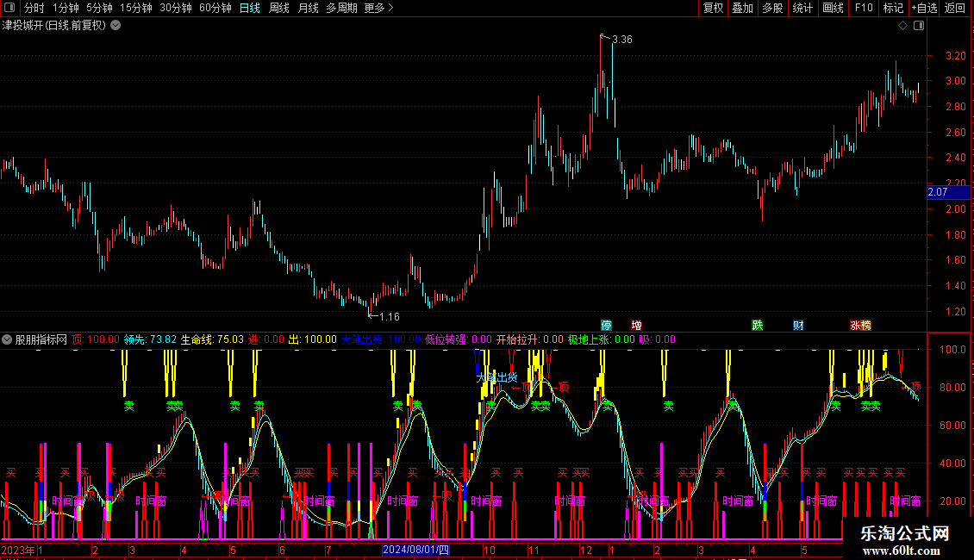Click the 3.36 high price annotation
The width and height of the screenshot is (974, 560).
coord(621,40)
